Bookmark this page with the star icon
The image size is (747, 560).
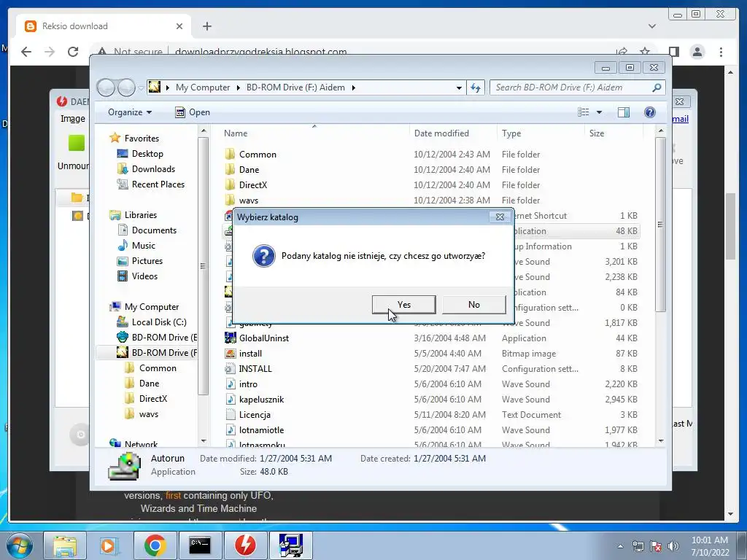[645, 52]
